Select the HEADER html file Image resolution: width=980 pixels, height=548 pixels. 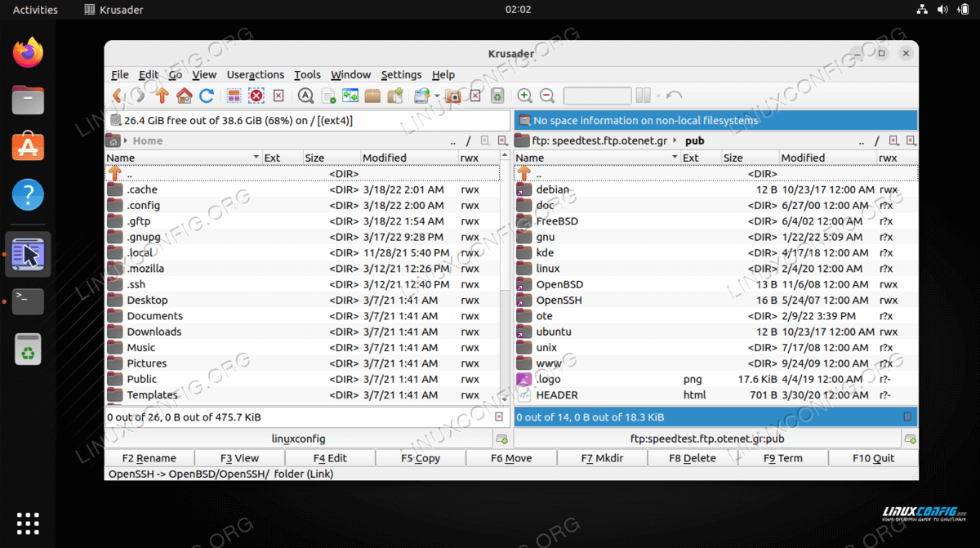(x=715, y=394)
